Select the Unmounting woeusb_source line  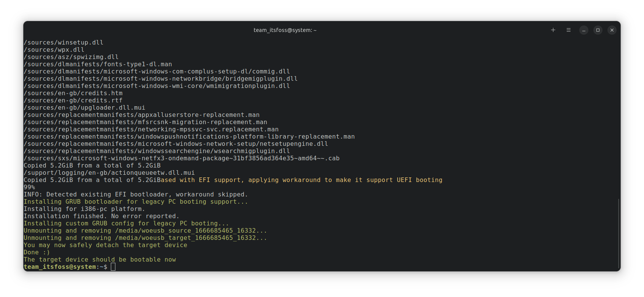click(x=145, y=230)
